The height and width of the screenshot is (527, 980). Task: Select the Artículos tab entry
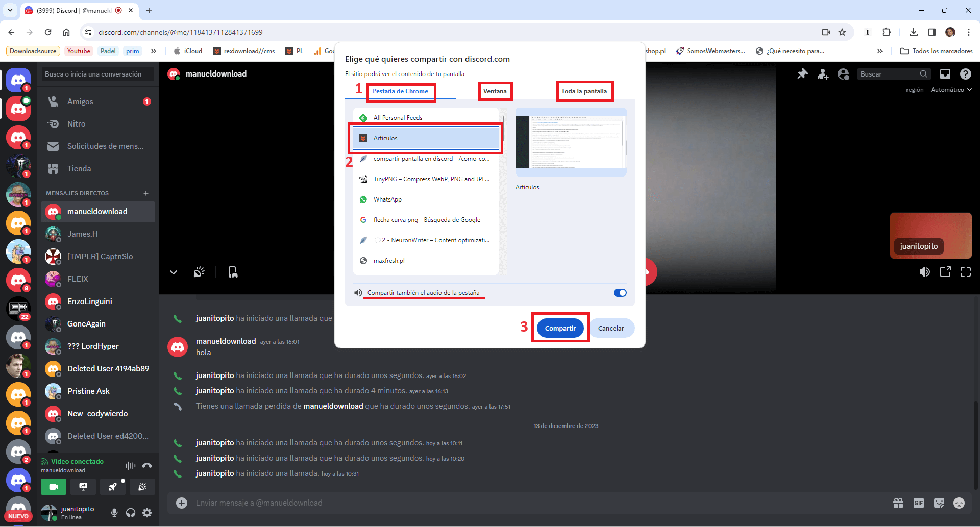426,138
